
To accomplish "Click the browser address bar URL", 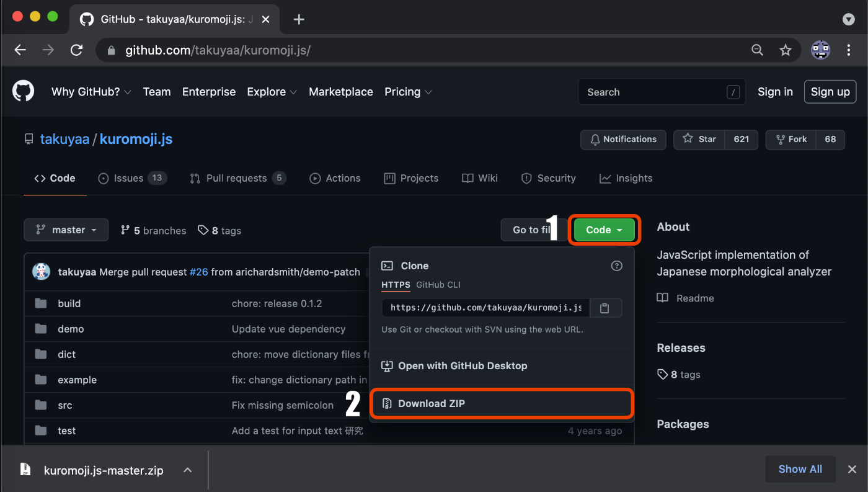I will 218,50.
